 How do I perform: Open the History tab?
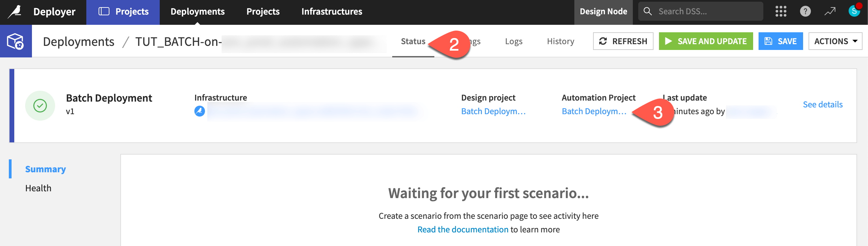pyautogui.click(x=560, y=41)
